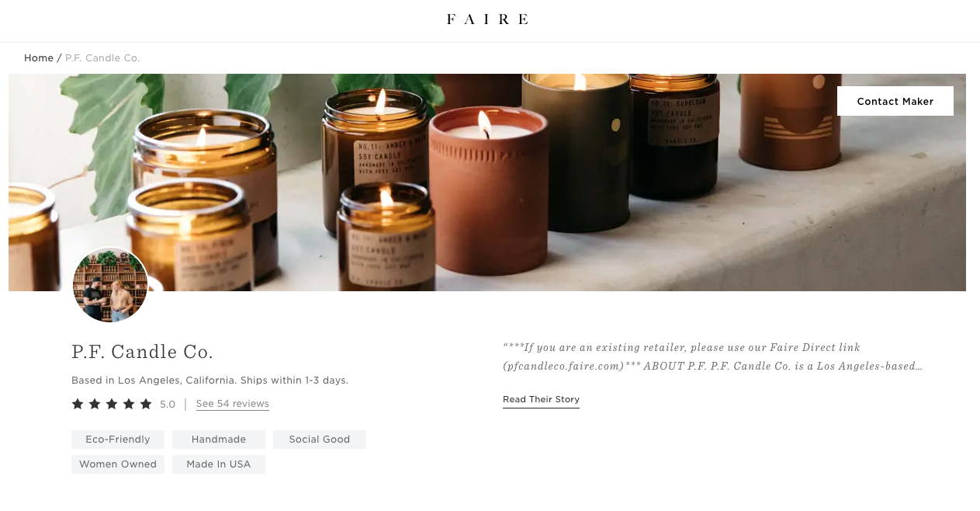Screen dimensions: 980x511
Task: Select the Eco-Friendly tag
Action: tap(118, 440)
